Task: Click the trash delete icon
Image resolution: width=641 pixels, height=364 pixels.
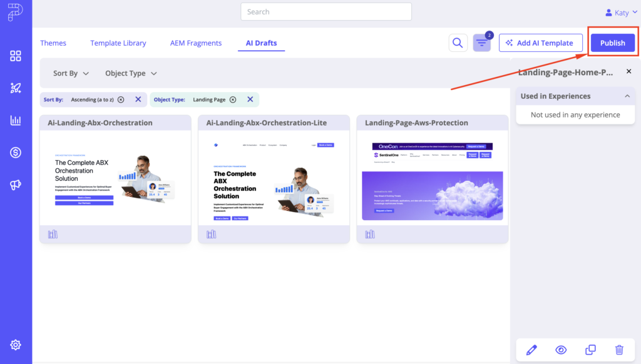Action: pyautogui.click(x=619, y=350)
